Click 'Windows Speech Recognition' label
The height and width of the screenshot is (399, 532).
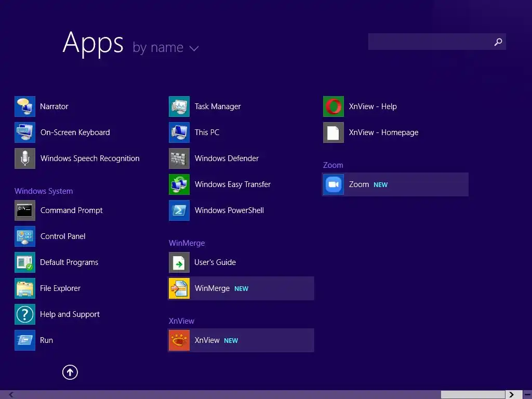90,158
